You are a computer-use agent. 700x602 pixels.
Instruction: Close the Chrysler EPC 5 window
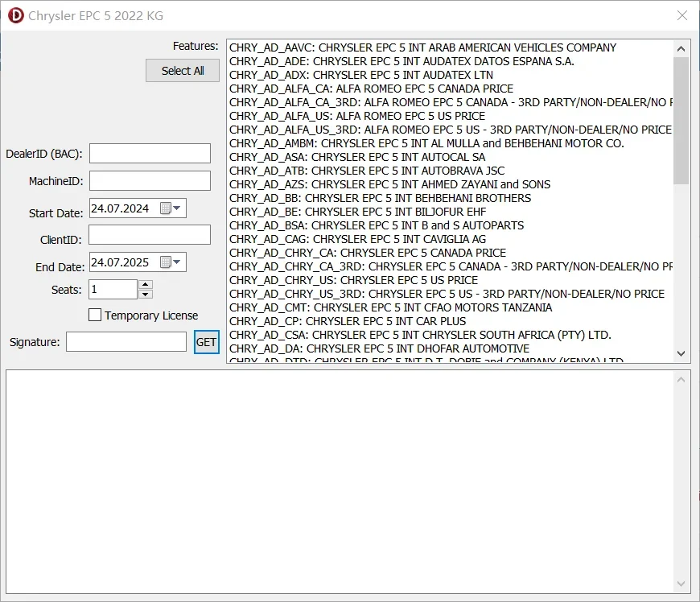(682, 15)
